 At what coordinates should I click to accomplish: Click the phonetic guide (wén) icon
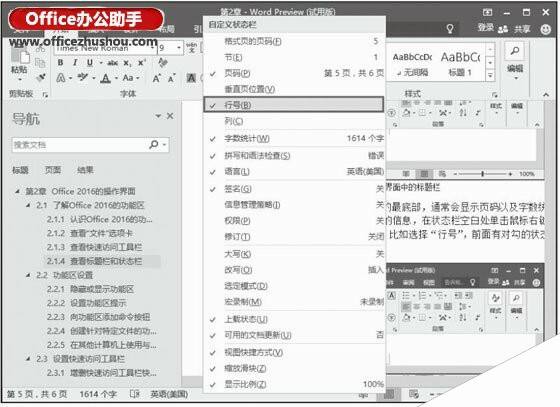(192, 47)
